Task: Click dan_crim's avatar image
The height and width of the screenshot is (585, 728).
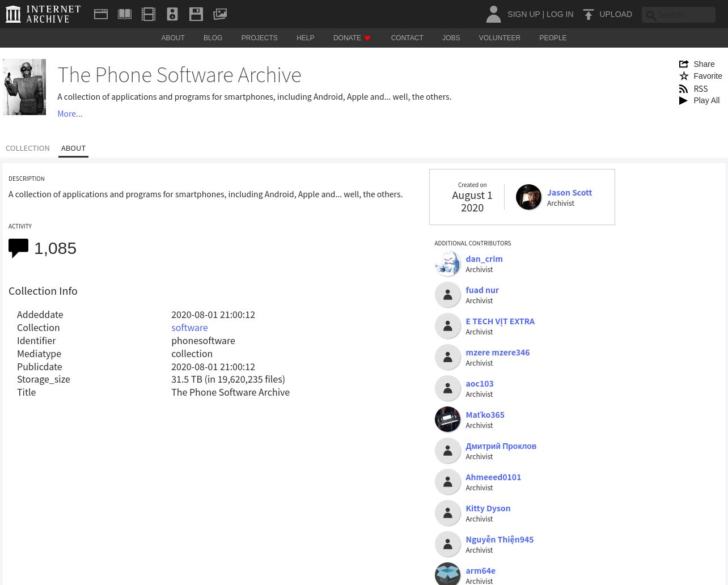Action: 447,264
